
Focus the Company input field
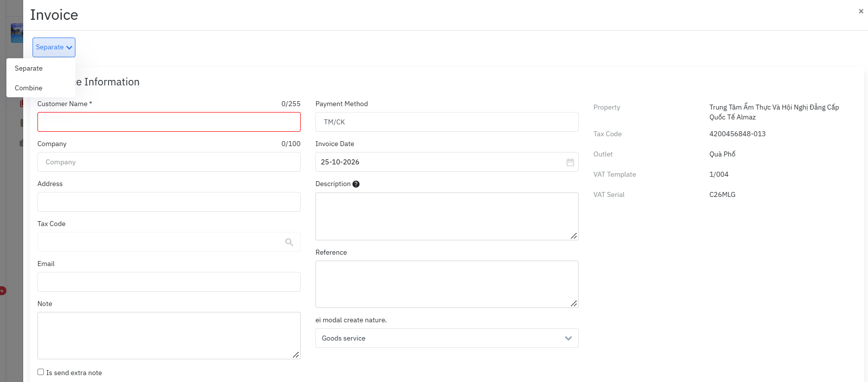point(169,162)
